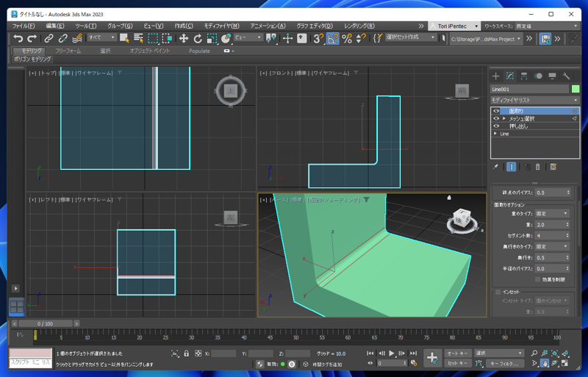Open the すべて selection filter dropdown
The width and height of the screenshot is (588, 377).
101,37
